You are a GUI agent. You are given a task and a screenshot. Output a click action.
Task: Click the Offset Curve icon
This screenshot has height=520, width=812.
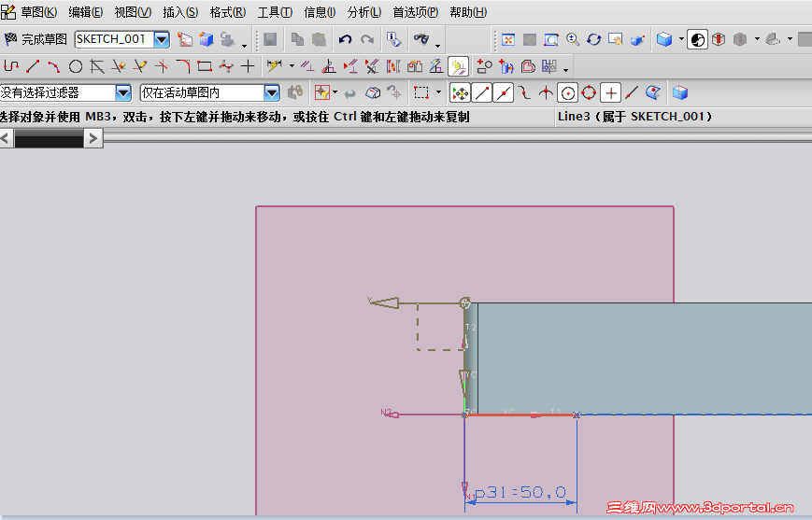528,66
